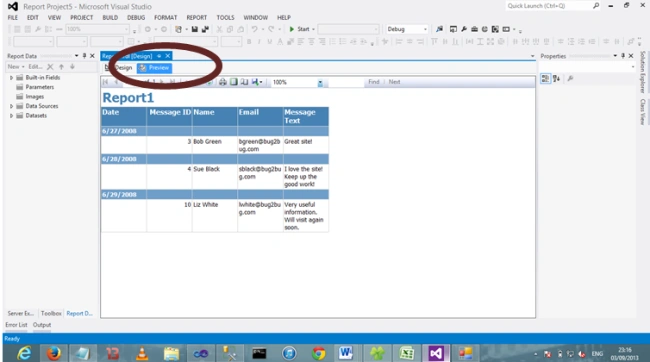Click the toolbox briefcase icon in the toolbar
Image resolution: width=650 pixels, height=362 pixels.
(x=474, y=29)
